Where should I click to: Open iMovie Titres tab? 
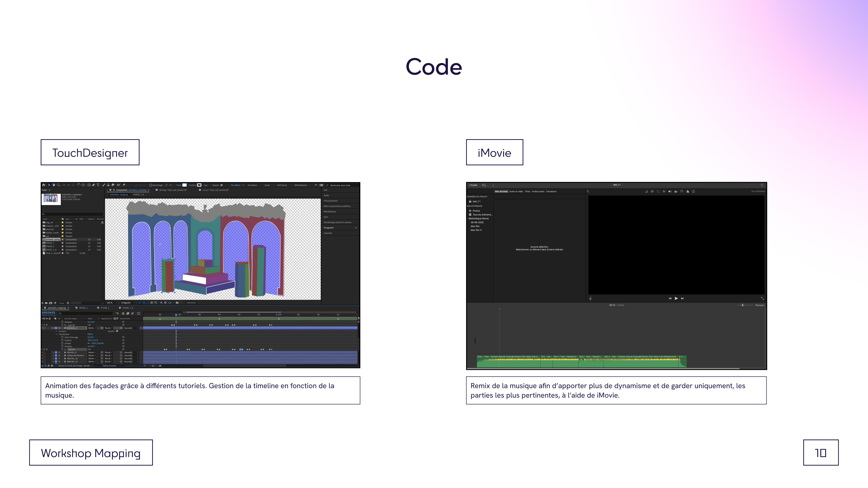(x=527, y=192)
